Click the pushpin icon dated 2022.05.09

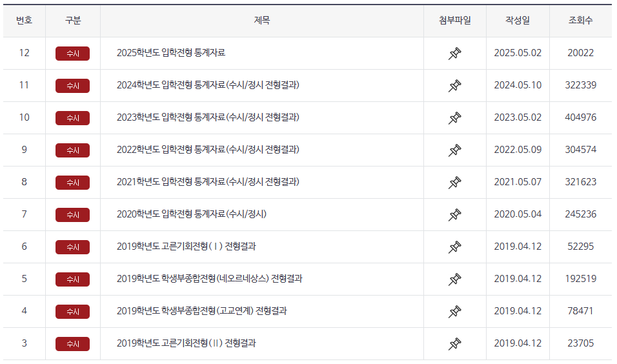pyautogui.click(x=454, y=150)
